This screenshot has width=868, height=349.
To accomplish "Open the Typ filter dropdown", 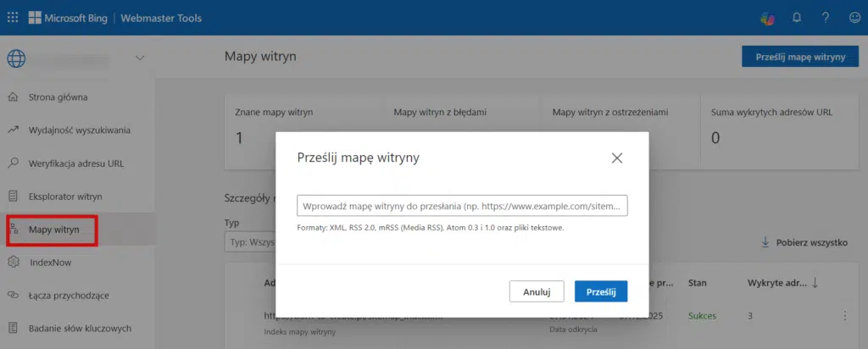I will click(x=250, y=242).
